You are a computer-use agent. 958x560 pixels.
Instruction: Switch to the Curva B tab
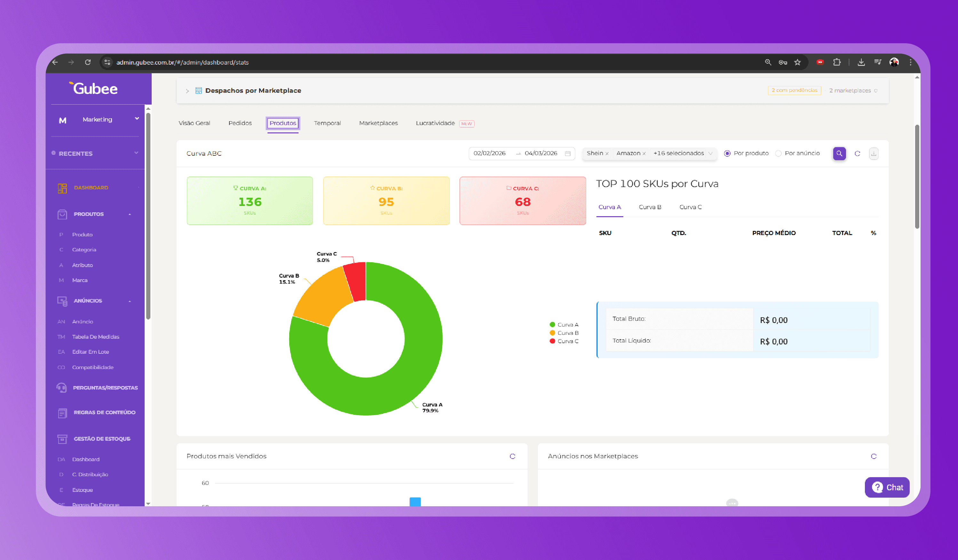[650, 207]
